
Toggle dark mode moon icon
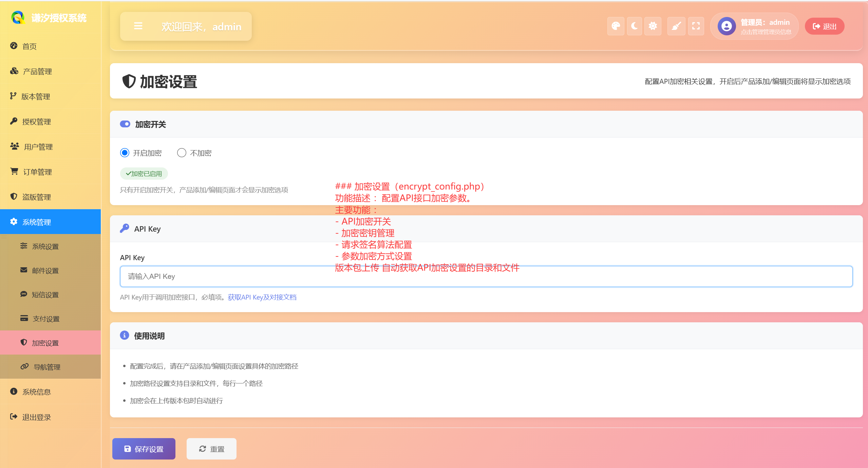[634, 26]
